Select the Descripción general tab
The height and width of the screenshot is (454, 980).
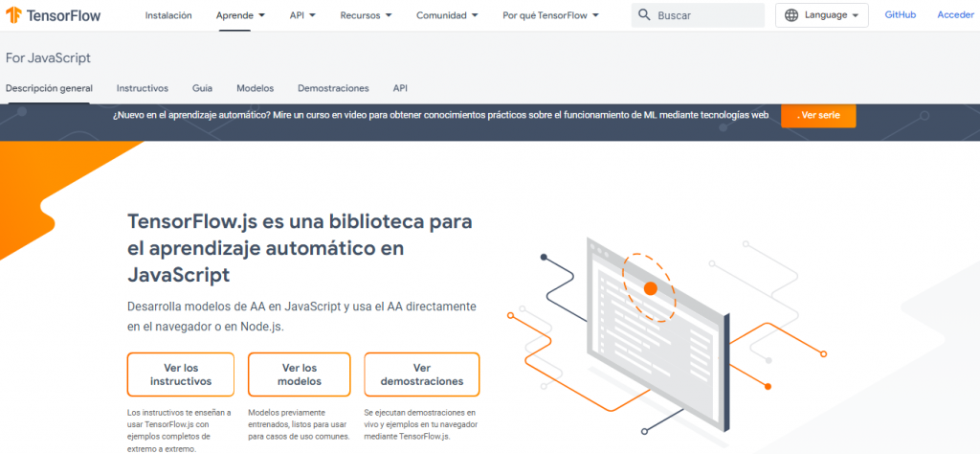coord(50,89)
